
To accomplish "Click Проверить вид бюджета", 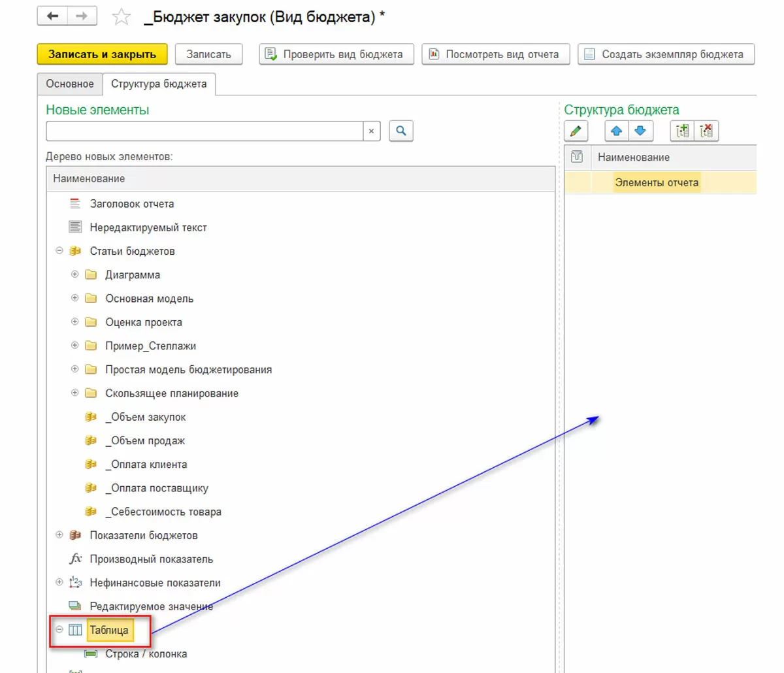I will point(336,54).
